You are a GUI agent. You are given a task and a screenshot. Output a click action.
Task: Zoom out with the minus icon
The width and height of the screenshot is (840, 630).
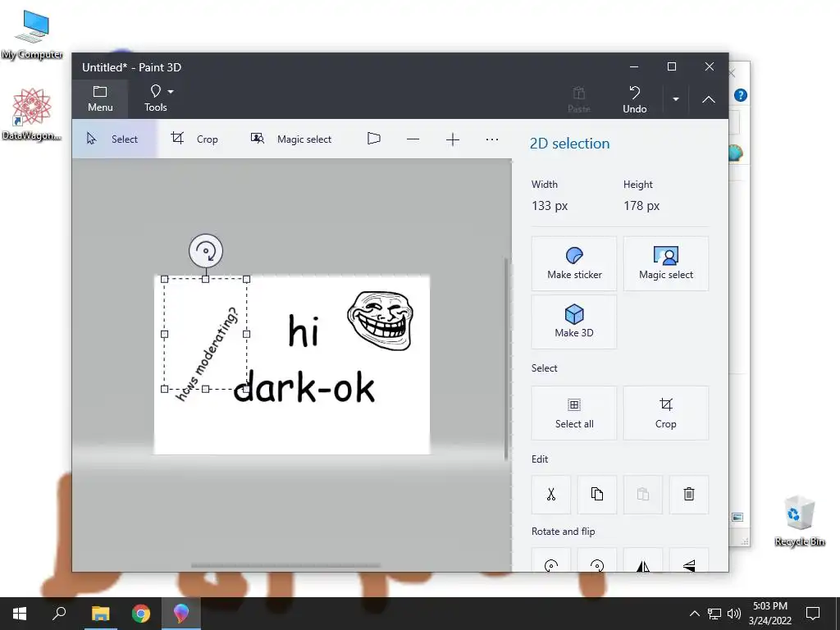(413, 139)
